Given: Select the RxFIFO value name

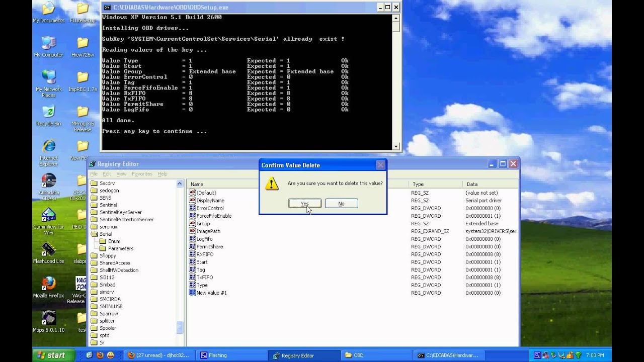Looking at the screenshot, I should click(205, 254).
